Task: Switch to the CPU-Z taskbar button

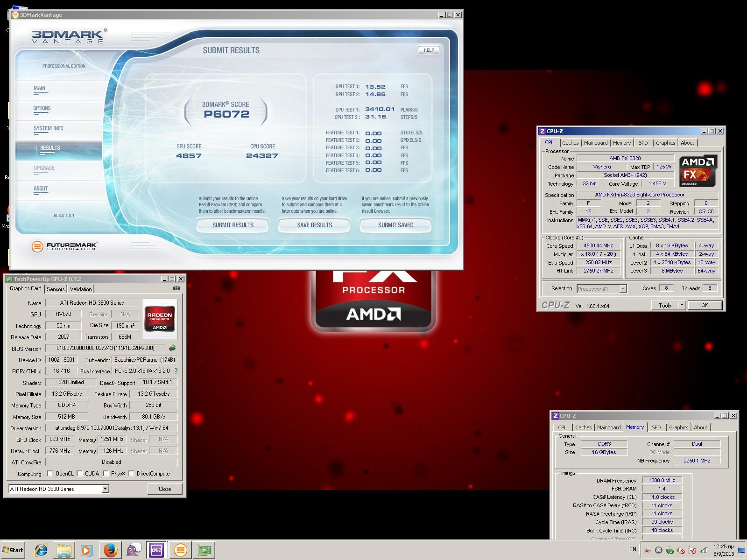Action: (x=156, y=550)
